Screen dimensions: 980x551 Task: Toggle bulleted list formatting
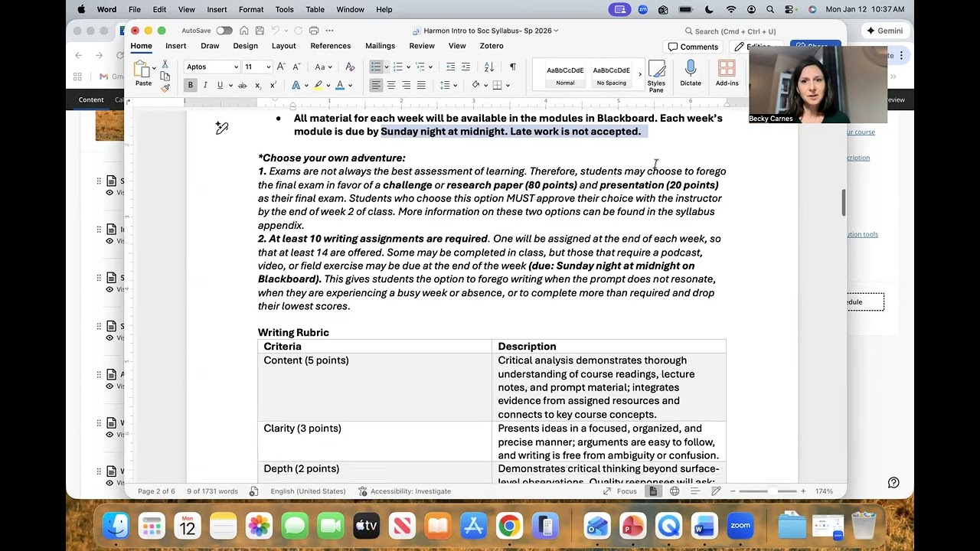376,67
